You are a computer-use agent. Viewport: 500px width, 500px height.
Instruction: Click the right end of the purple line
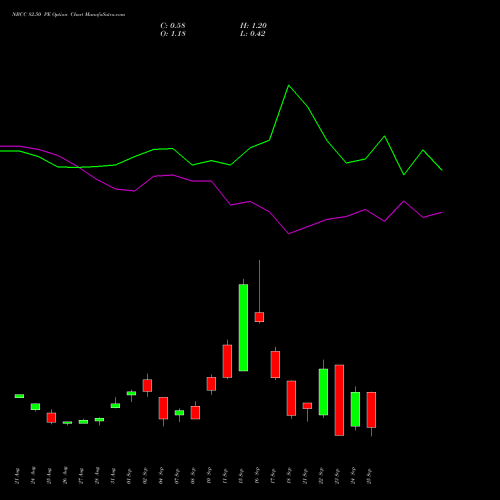(x=442, y=212)
